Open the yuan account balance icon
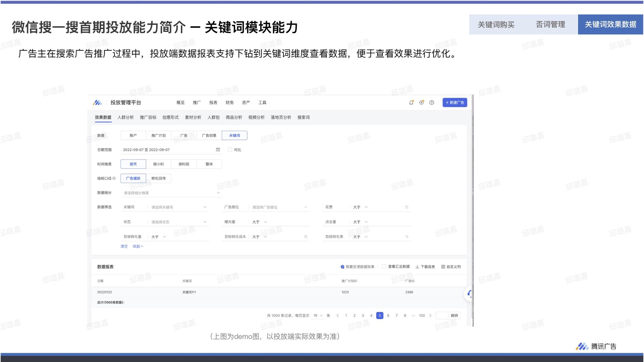The image size is (644, 362). point(421,103)
